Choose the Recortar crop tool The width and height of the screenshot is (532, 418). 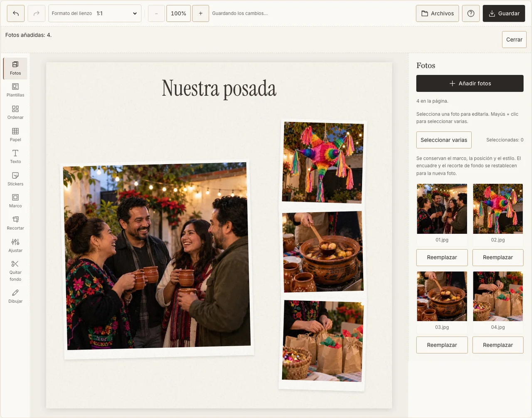point(15,223)
